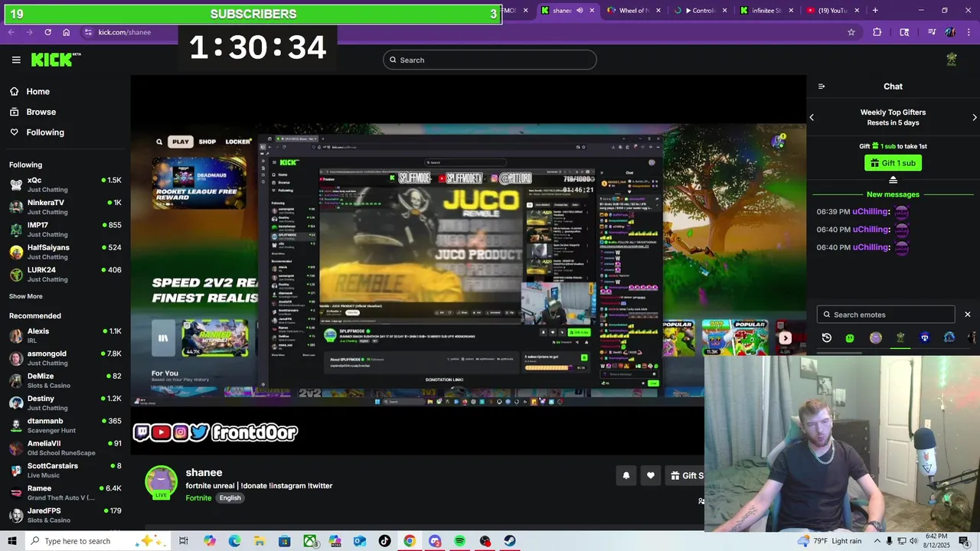Open Alexis recommended channel
This screenshot has height=551, width=980.
[65, 335]
